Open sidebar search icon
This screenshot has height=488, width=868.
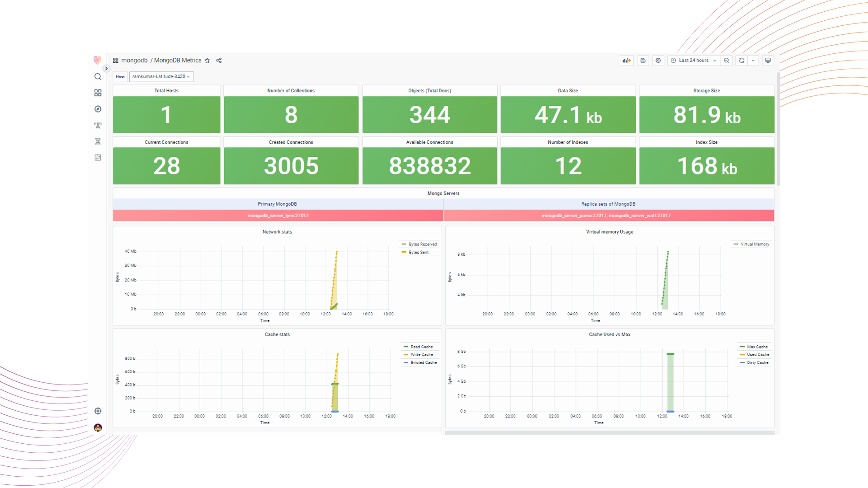point(98,77)
